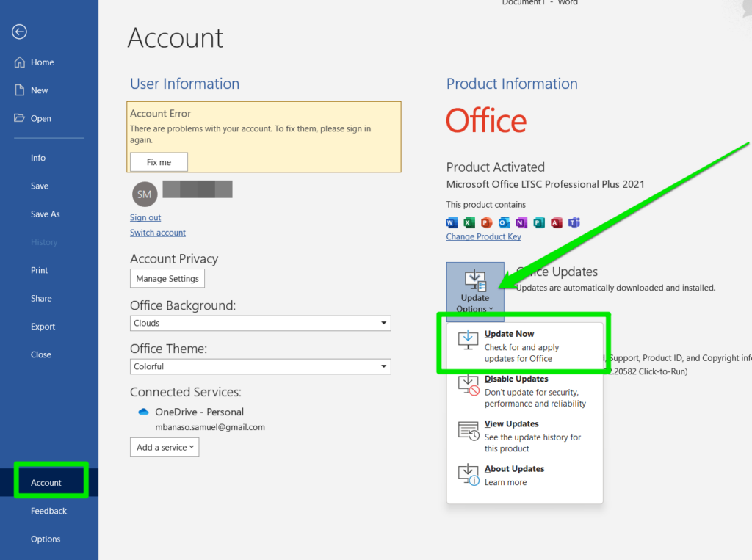This screenshot has height=560, width=752.
Task: Click the PowerPoint app icon
Action: click(485, 222)
